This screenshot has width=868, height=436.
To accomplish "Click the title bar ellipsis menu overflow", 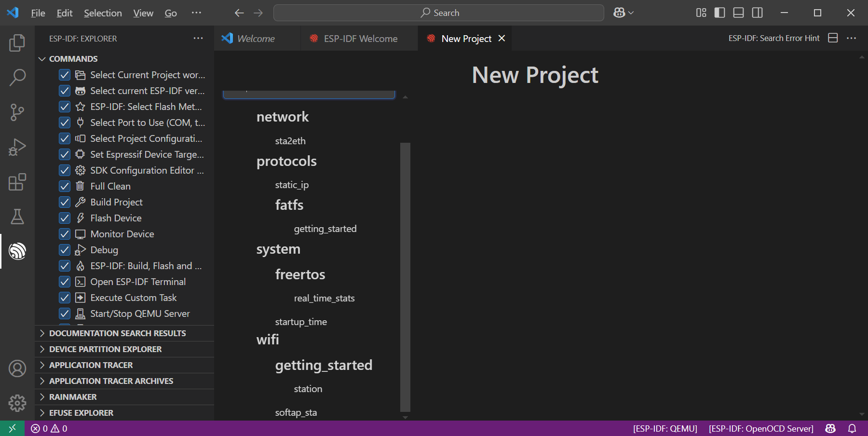I will pyautogui.click(x=196, y=13).
